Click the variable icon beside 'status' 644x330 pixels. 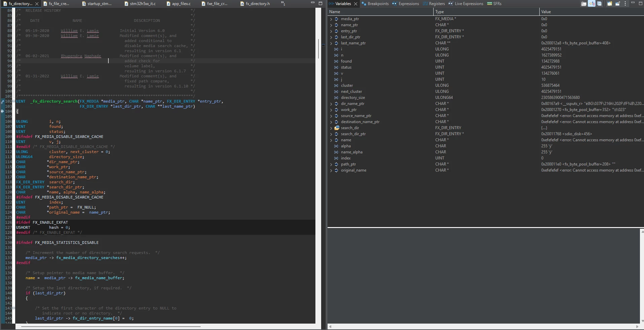[x=336, y=67]
